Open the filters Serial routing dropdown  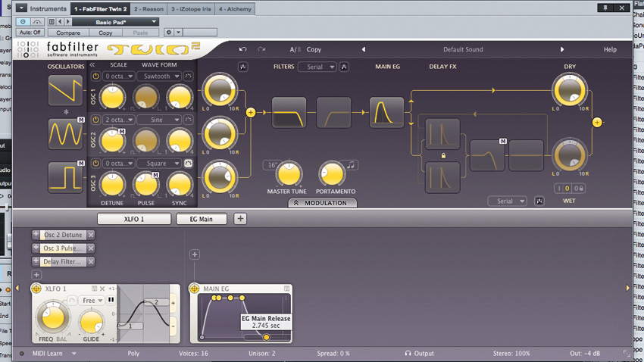[317, 67]
